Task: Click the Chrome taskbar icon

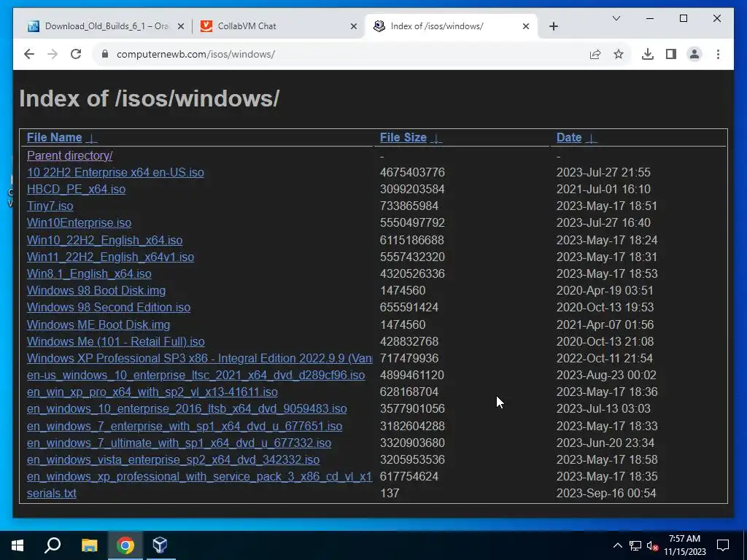Action: [125, 545]
